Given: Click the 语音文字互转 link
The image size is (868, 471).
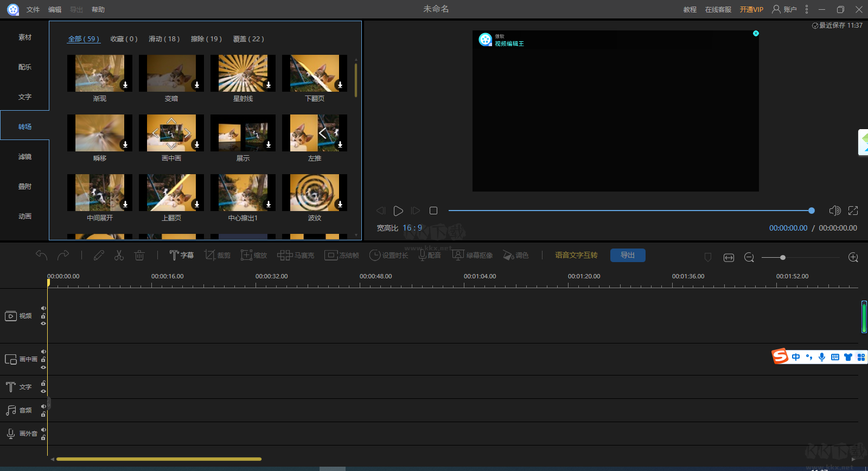Looking at the screenshot, I should click(576, 255).
